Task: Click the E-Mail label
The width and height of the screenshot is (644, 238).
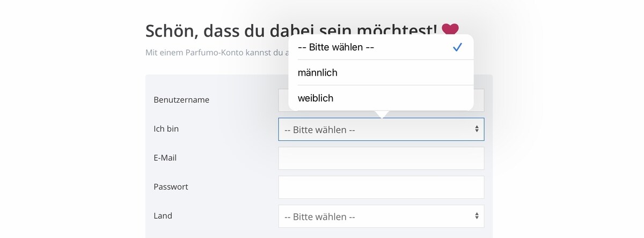Action: [165, 158]
